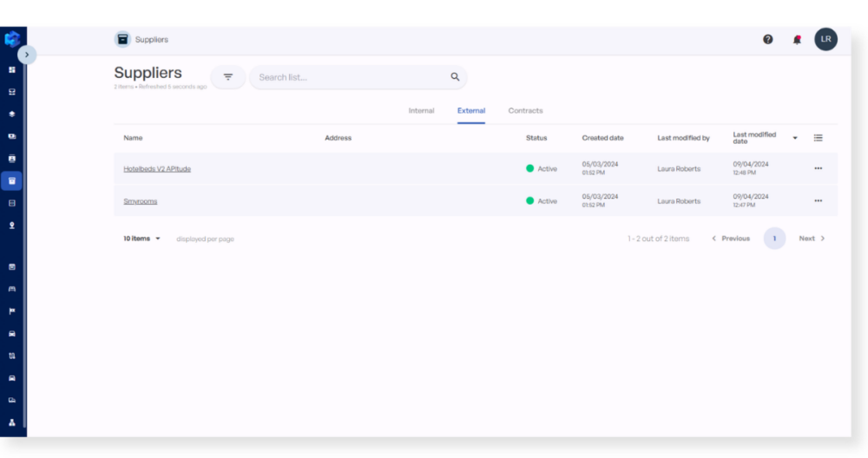
Task: Open the filter options button
Action: pos(228,77)
